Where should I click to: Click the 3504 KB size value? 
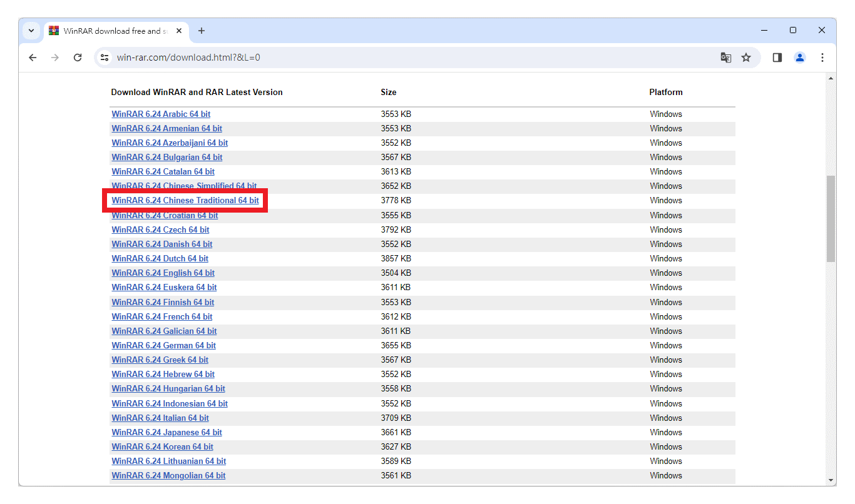pyautogui.click(x=396, y=273)
